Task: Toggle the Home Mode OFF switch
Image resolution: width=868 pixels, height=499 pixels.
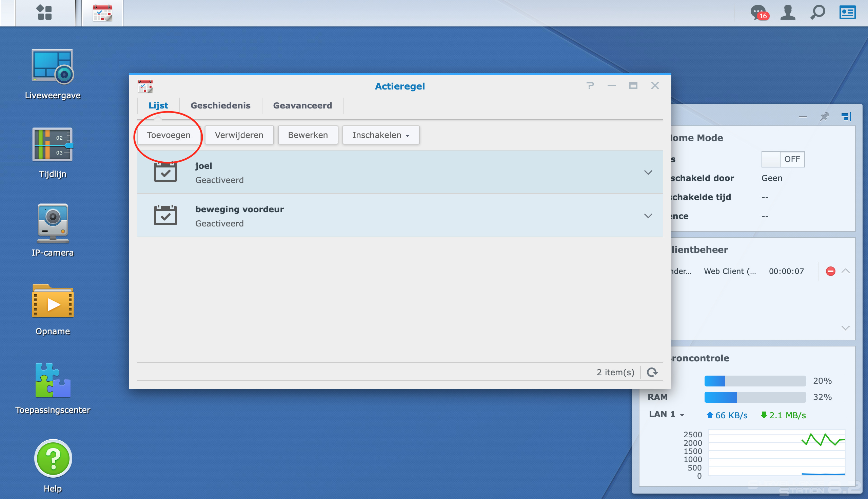Action: [x=783, y=159]
